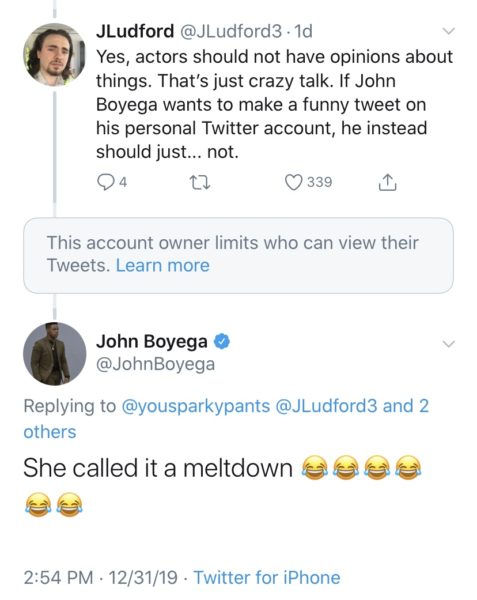
Task: Click the 2:54 PM 12/31/19 timestamp
Action: click(x=101, y=577)
